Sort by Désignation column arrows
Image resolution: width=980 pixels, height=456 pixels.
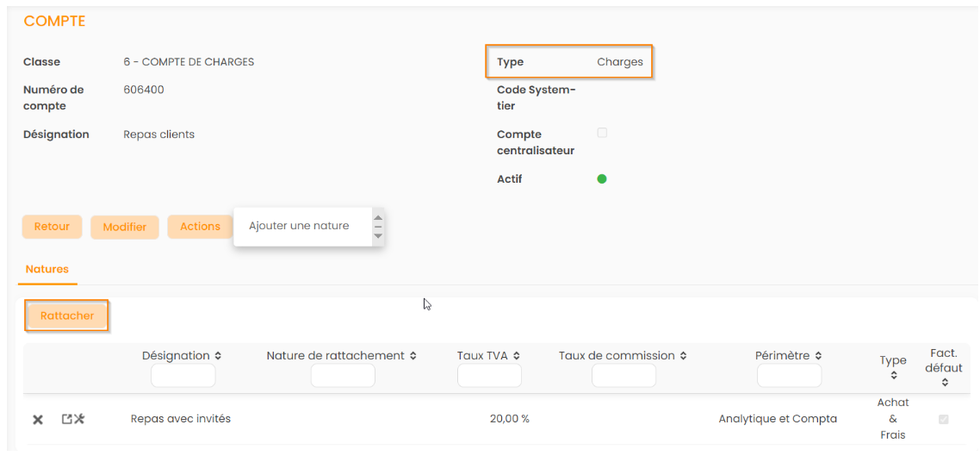(x=218, y=356)
